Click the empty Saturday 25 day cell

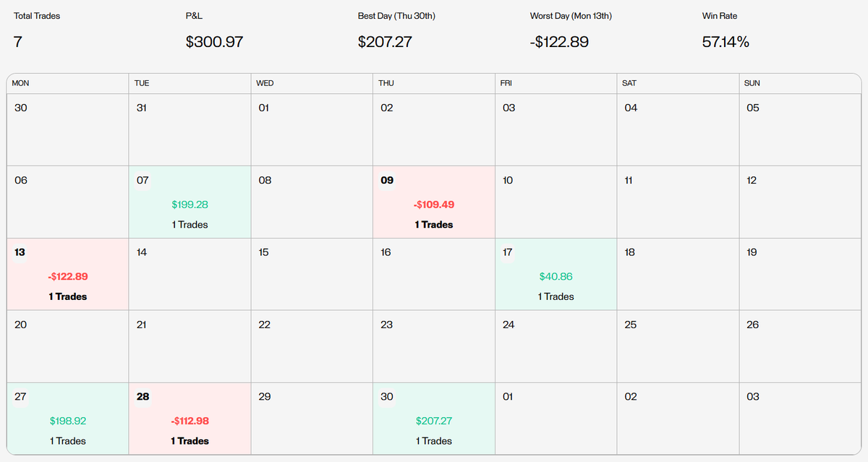(678, 346)
